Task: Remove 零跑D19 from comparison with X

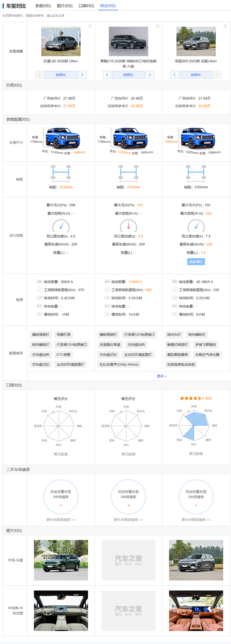Action: click(x=158, y=26)
